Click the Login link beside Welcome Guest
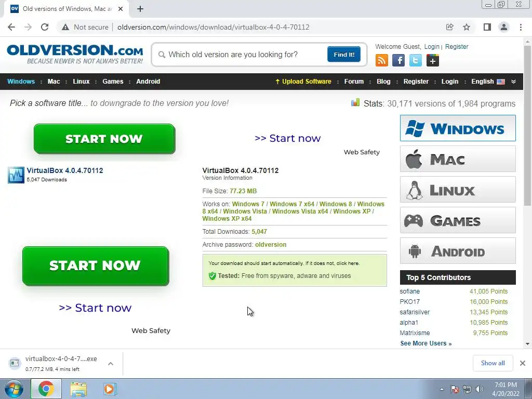This screenshot has height=399, width=532. pos(432,47)
